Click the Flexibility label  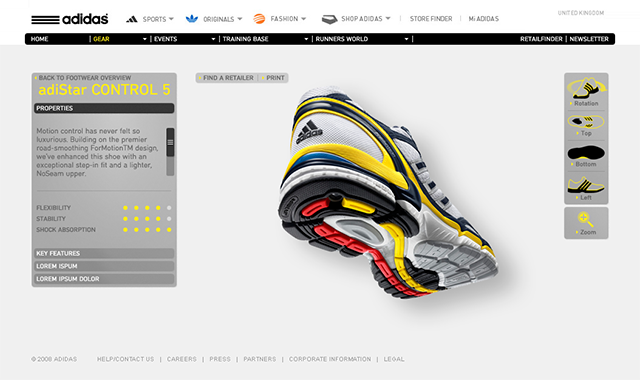[x=53, y=208]
